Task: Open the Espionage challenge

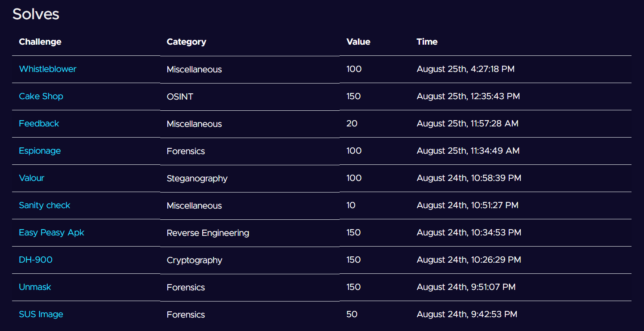Action: click(x=40, y=151)
